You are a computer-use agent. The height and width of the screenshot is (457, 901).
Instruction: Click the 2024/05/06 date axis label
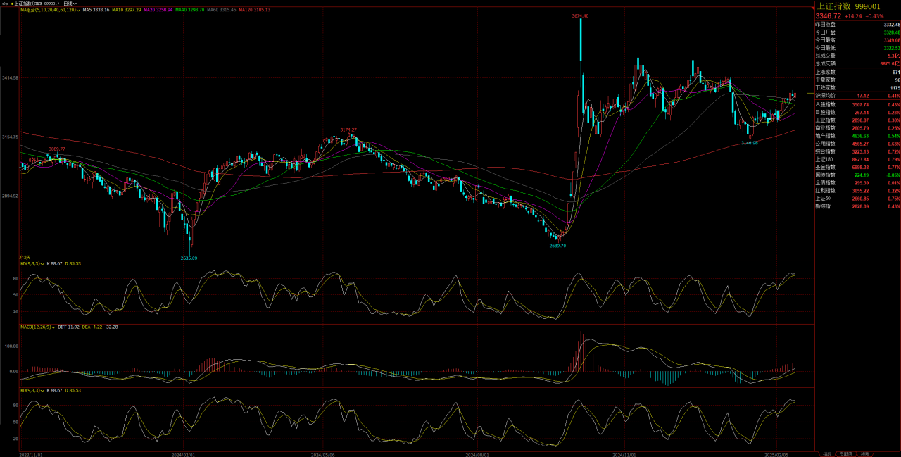coord(322,453)
